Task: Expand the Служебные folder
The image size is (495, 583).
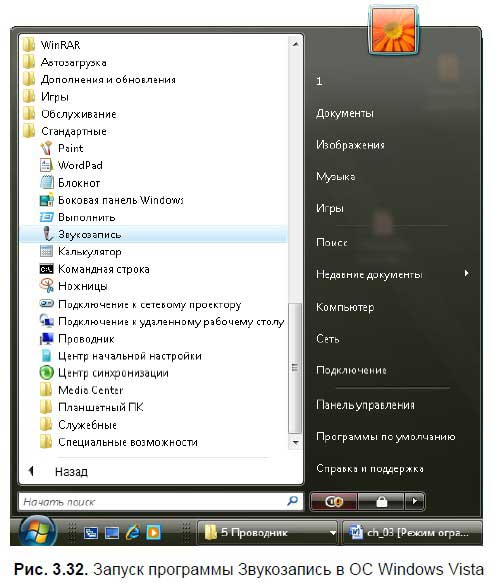Action: point(87,425)
